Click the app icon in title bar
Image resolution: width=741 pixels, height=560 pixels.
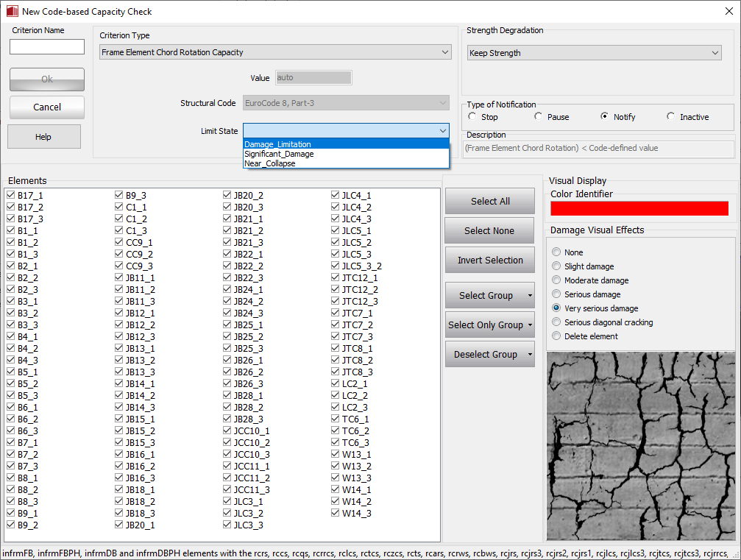tap(11, 12)
